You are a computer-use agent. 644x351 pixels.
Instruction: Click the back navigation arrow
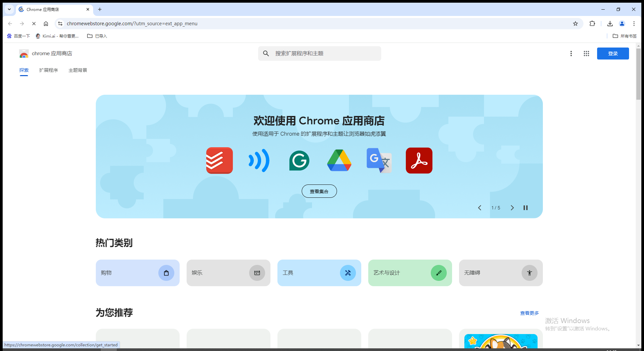pyautogui.click(x=10, y=24)
